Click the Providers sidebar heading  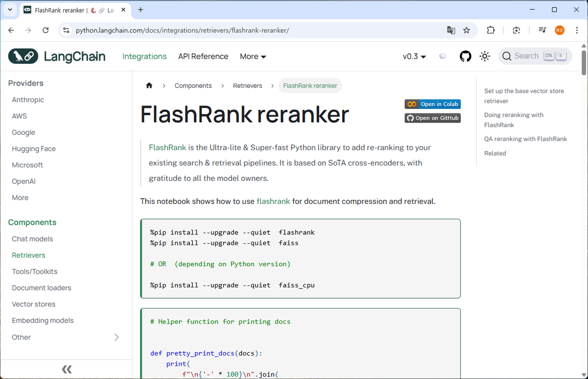point(26,83)
